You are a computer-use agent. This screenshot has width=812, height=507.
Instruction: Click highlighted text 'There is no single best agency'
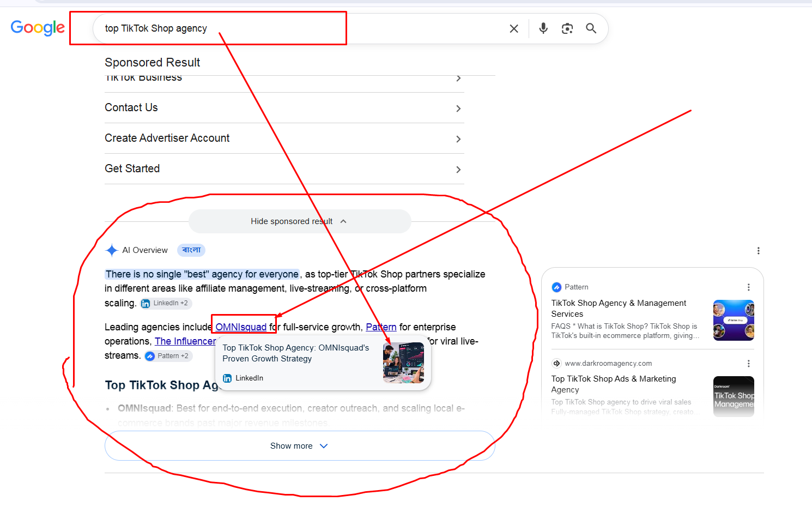202,274
